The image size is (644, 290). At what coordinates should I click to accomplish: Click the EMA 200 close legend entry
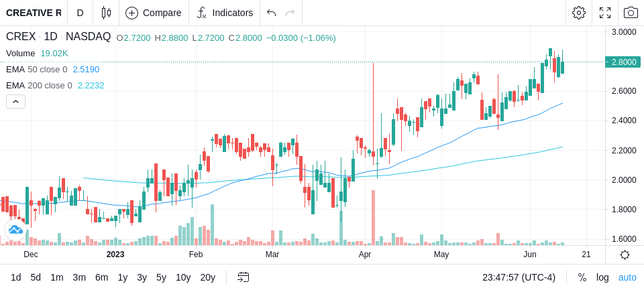[x=39, y=85]
